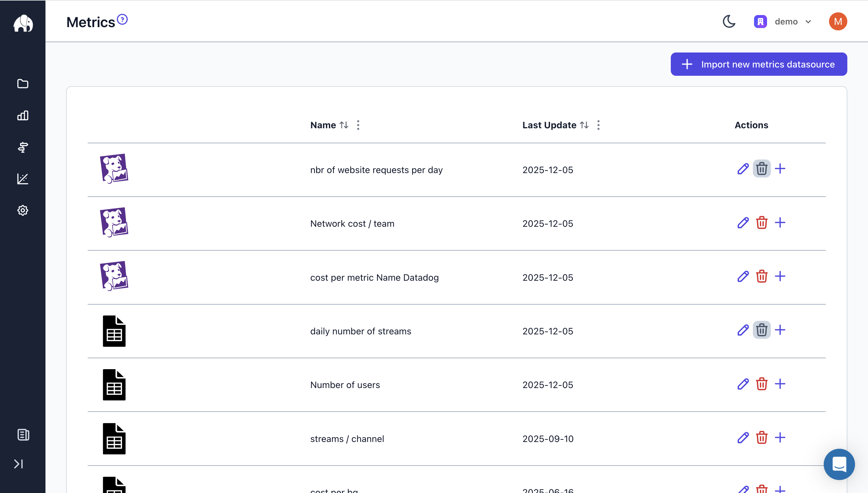
Task: Open the bar chart metrics sidebar icon
Action: [23, 116]
